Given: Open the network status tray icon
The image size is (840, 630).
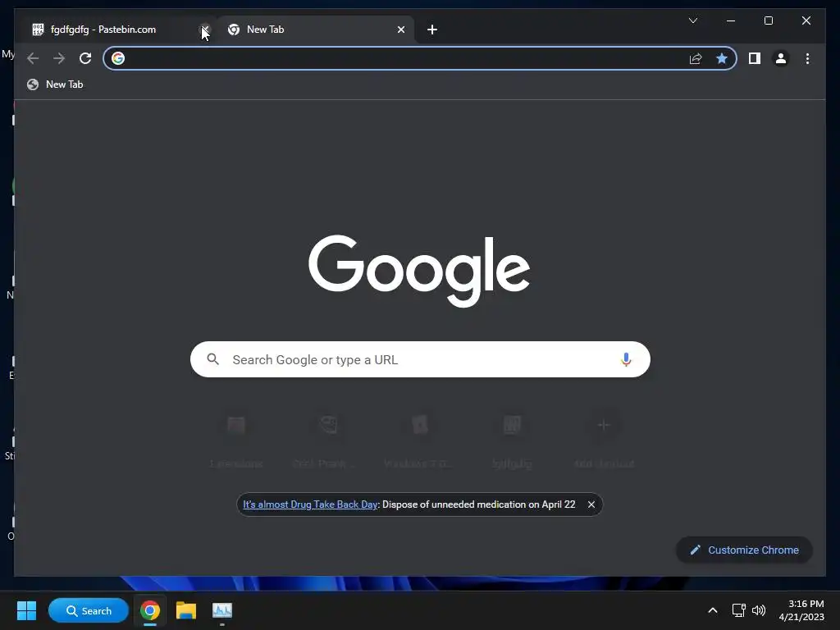Looking at the screenshot, I should [739, 610].
